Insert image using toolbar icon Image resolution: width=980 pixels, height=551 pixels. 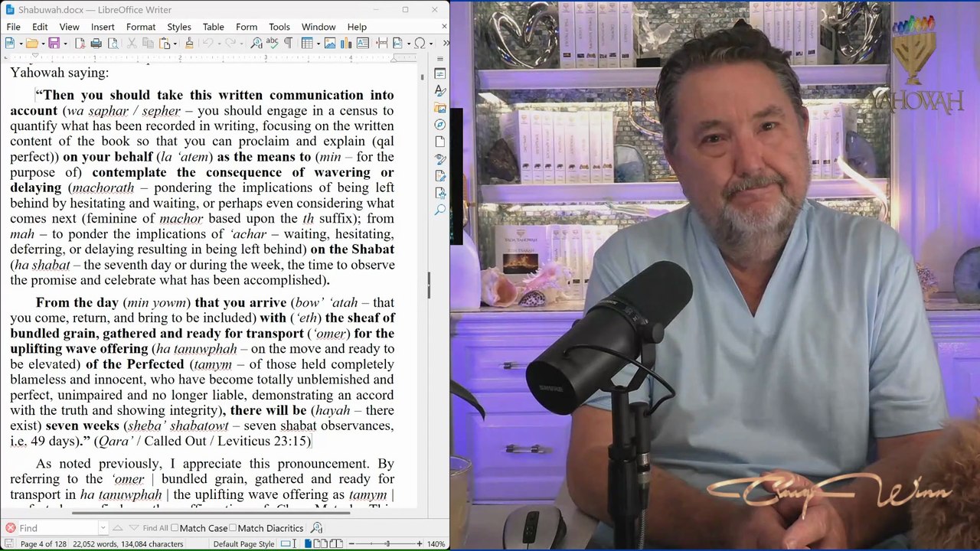coord(330,44)
